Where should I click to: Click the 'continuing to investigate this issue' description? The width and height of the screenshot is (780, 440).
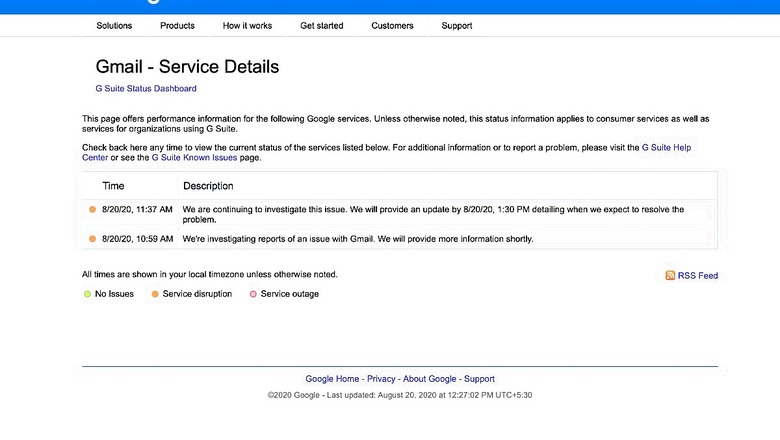click(x=433, y=214)
